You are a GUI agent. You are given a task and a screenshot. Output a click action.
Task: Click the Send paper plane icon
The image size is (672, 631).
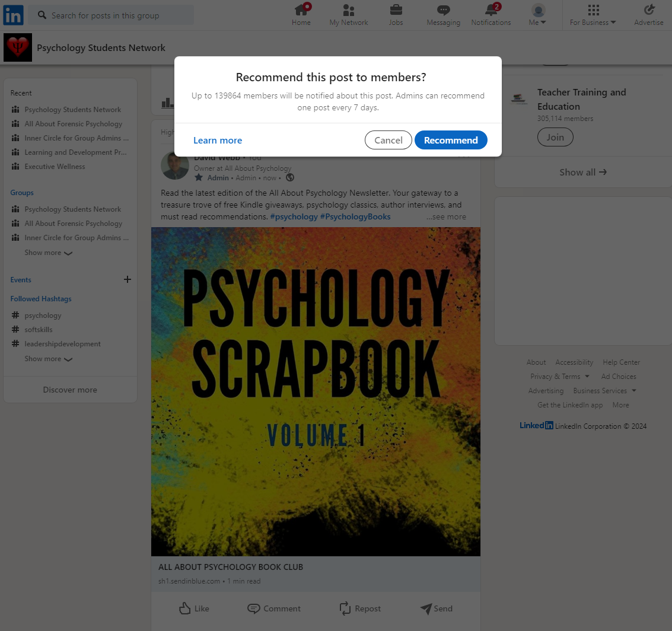point(426,608)
